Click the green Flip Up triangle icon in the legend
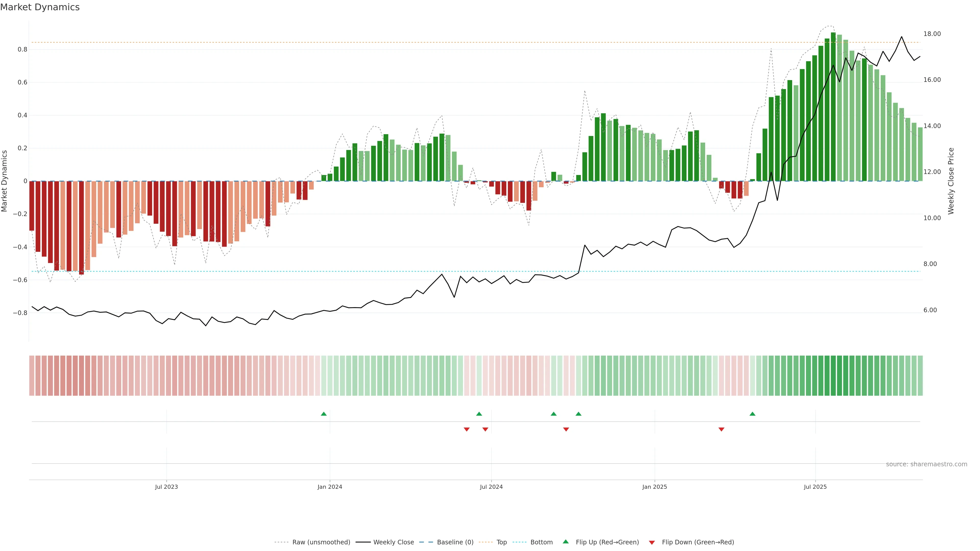 coord(566,542)
